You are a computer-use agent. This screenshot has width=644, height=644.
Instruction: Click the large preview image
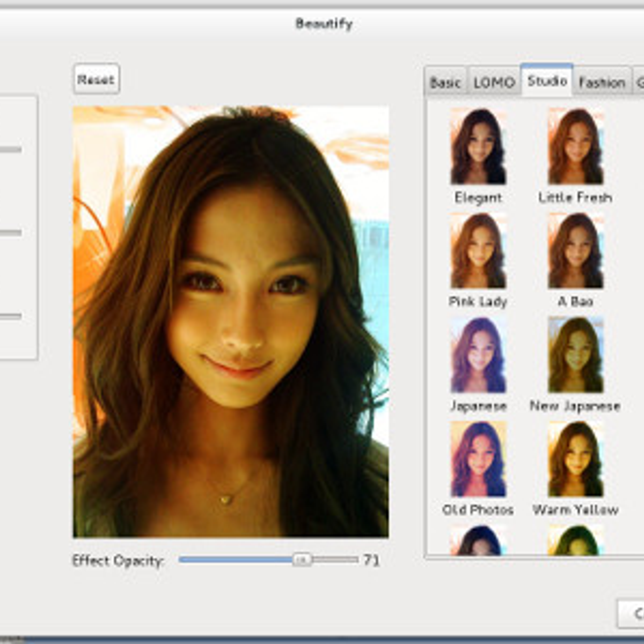pyautogui.click(x=231, y=322)
